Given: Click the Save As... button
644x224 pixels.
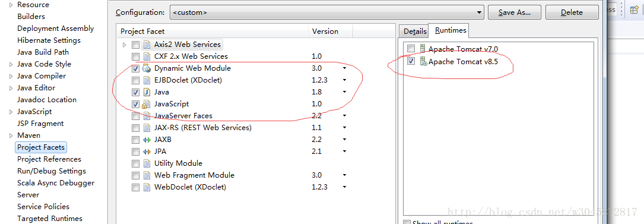Looking at the screenshot, I should (x=515, y=12).
